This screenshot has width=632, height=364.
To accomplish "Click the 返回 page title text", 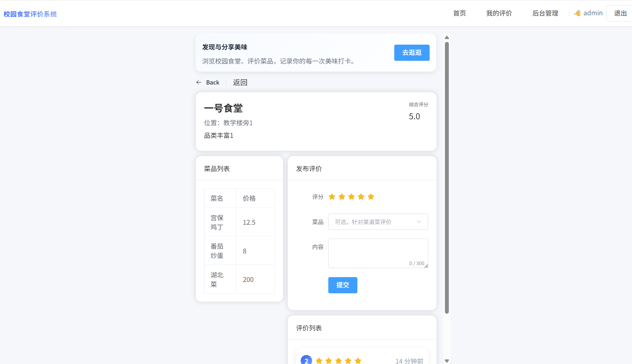I will [240, 82].
